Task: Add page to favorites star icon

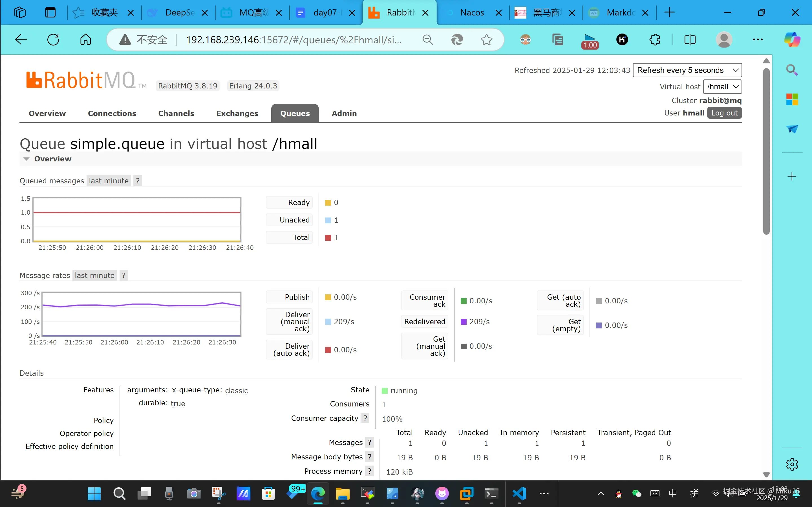Action: [486, 40]
